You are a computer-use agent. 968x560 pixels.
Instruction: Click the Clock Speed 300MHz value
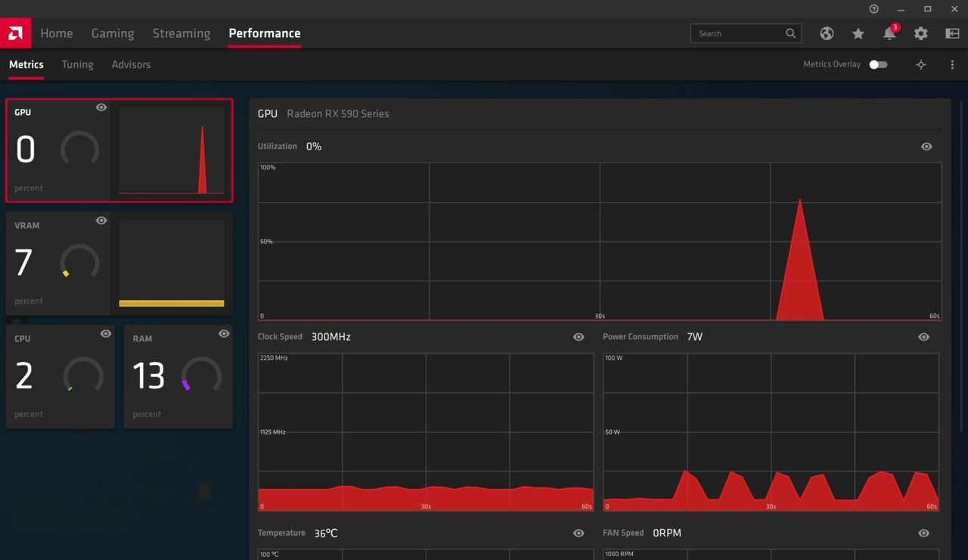pyautogui.click(x=331, y=337)
